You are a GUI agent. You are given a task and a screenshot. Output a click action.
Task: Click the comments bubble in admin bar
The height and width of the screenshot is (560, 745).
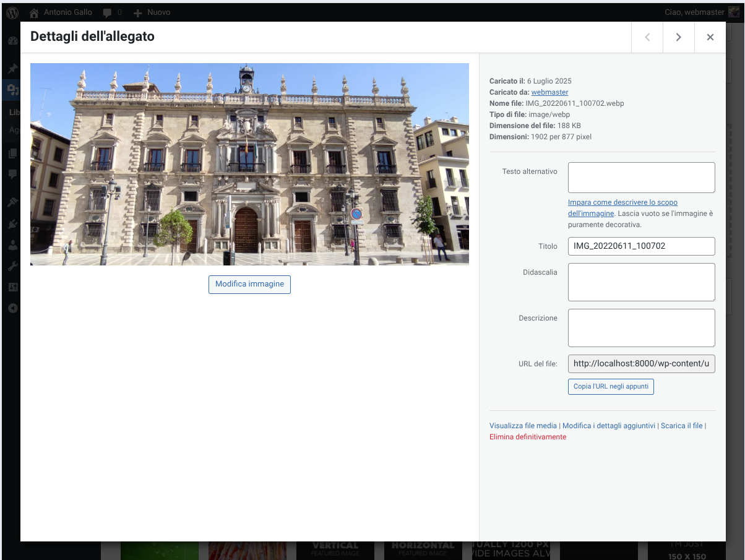coord(108,12)
